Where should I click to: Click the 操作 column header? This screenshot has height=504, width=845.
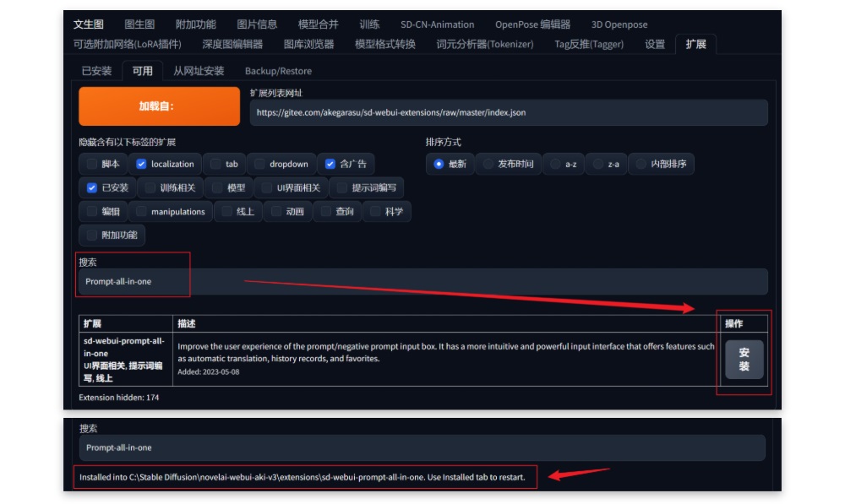tap(734, 323)
